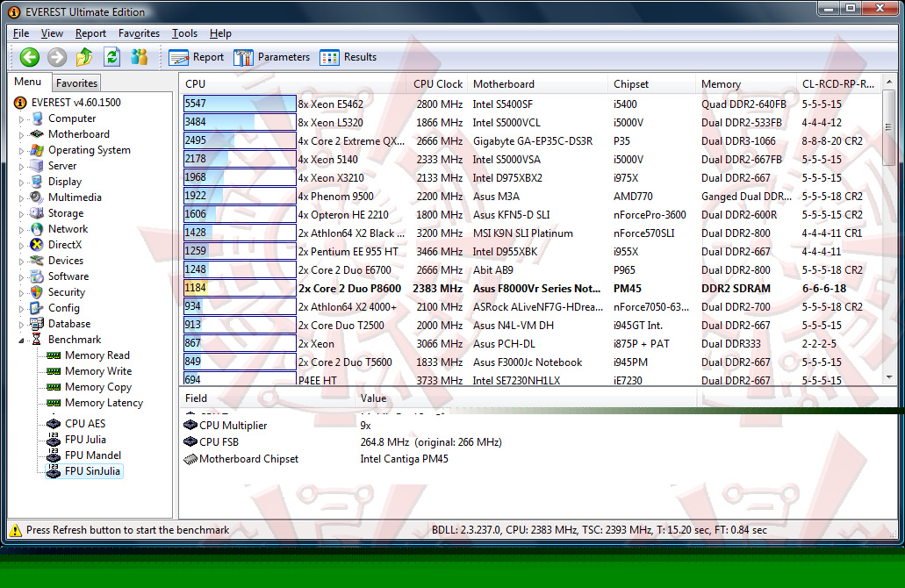The width and height of the screenshot is (905, 588).
Task: Open Memory Write benchmark
Action: point(98,371)
